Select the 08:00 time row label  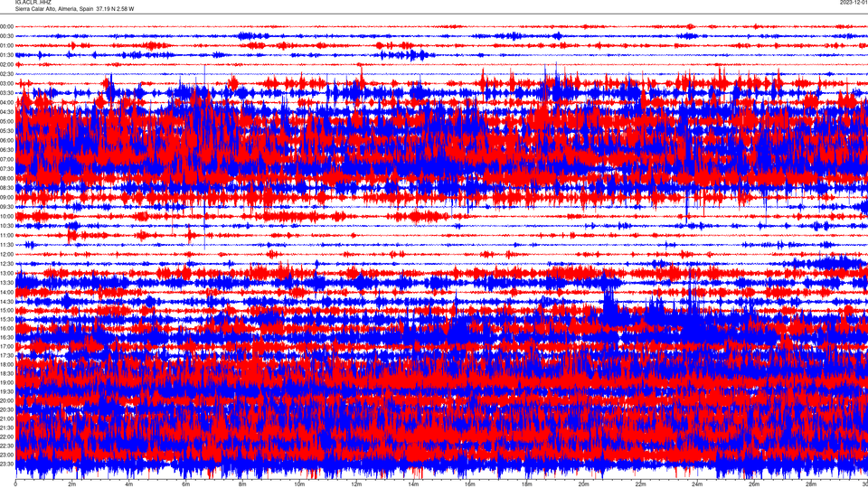pyautogui.click(x=6, y=179)
